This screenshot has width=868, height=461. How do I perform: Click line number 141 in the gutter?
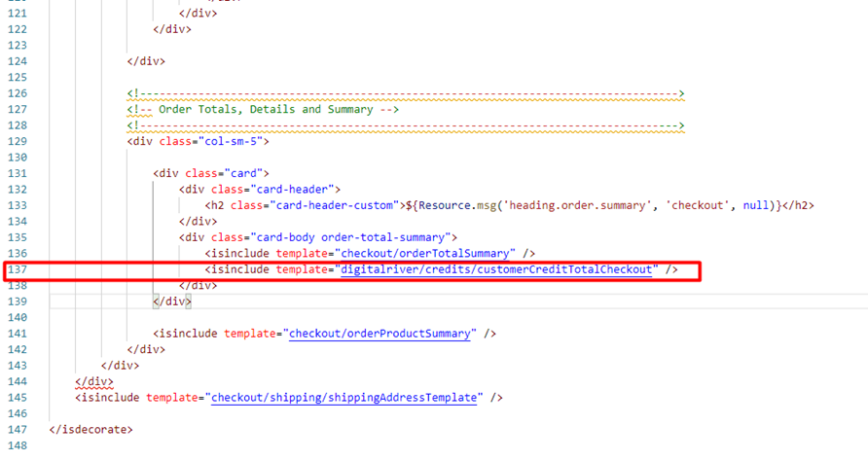click(19, 334)
